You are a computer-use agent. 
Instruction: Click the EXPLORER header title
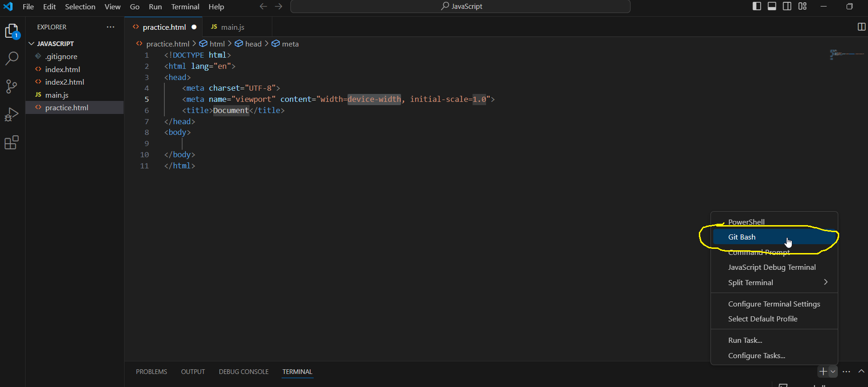(x=52, y=27)
